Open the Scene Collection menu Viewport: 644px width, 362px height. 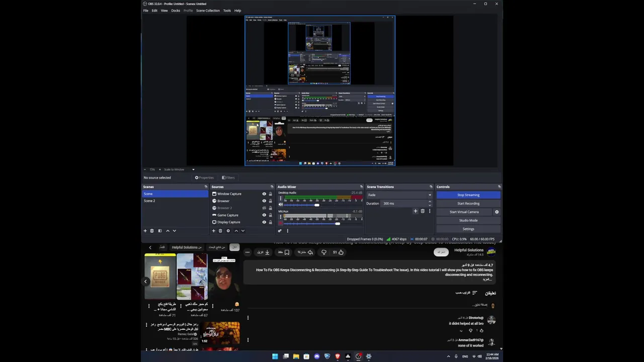click(x=208, y=11)
